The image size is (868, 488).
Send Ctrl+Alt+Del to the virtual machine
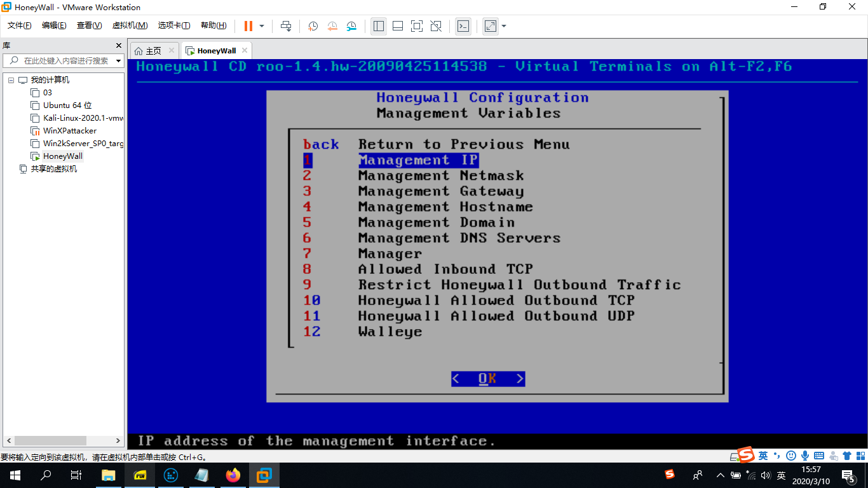(x=286, y=26)
